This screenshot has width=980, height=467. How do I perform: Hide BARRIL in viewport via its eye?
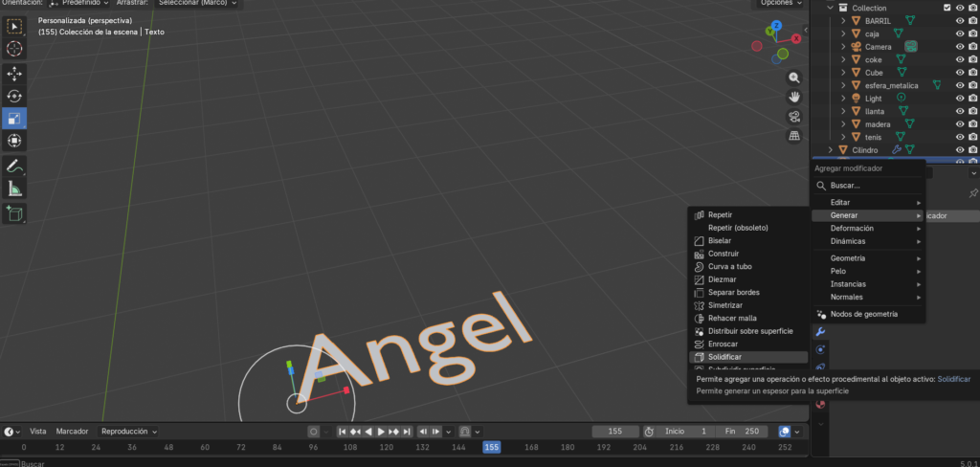pyautogui.click(x=960, y=21)
